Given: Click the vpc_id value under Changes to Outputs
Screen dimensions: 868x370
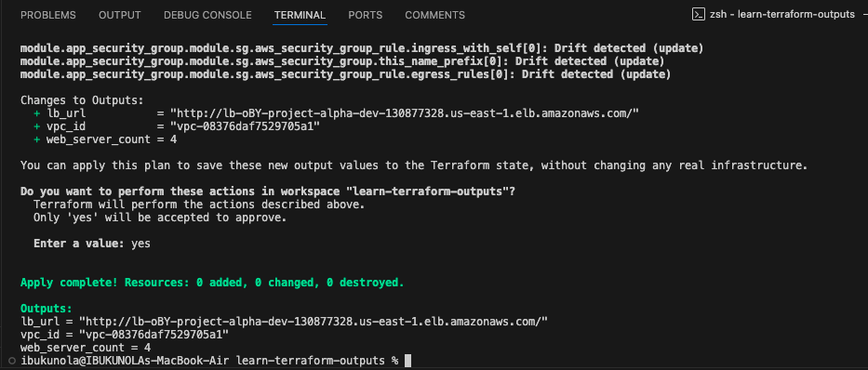Looking at the screenshot, I should 246,126.
